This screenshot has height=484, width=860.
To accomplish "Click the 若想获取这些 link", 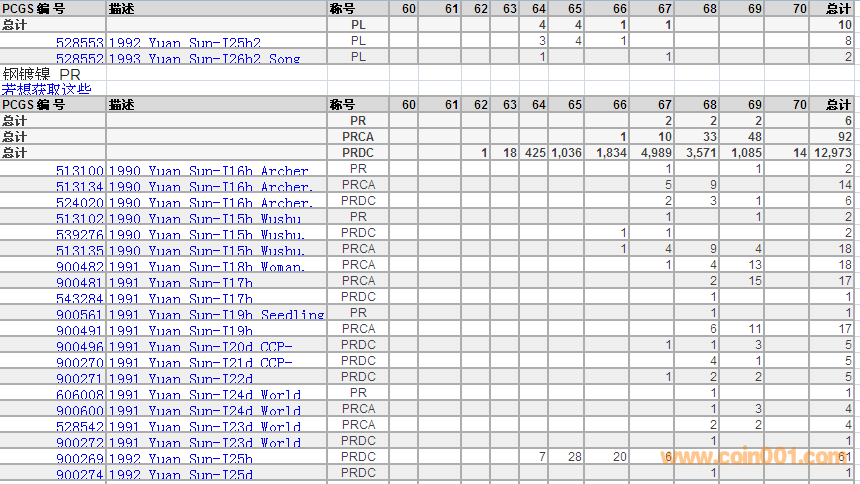I will pyautogui.click(x=46, y=89).
